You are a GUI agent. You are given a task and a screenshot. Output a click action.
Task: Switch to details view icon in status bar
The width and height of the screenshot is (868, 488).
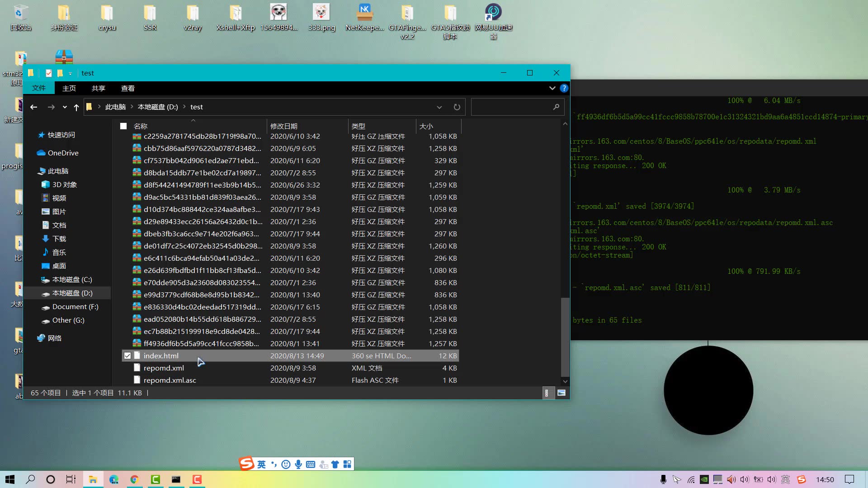547,393
